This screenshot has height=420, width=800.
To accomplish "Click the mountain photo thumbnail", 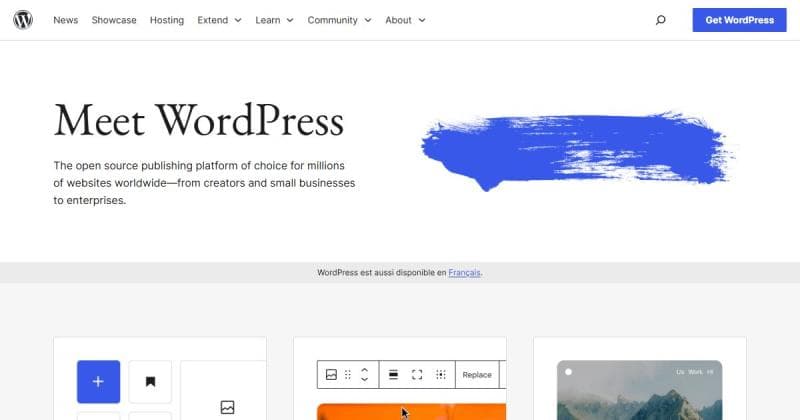I will point(639,390).
